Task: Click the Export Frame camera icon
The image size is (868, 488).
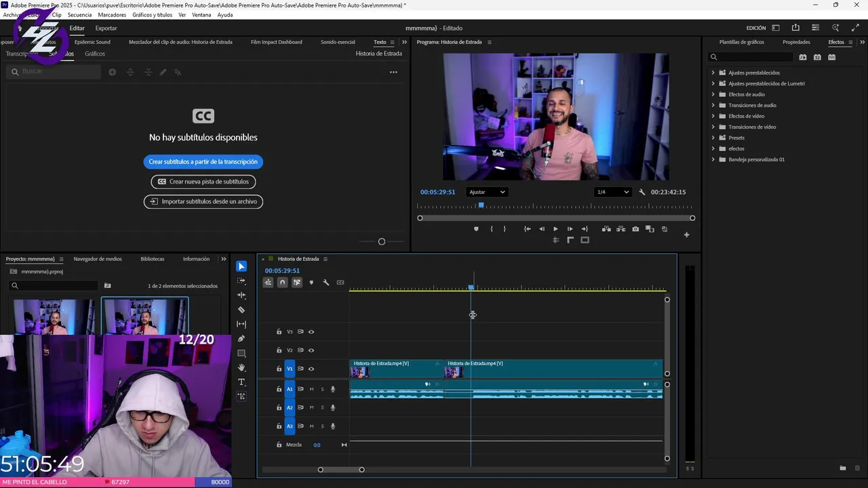Action: pos(635,229)
